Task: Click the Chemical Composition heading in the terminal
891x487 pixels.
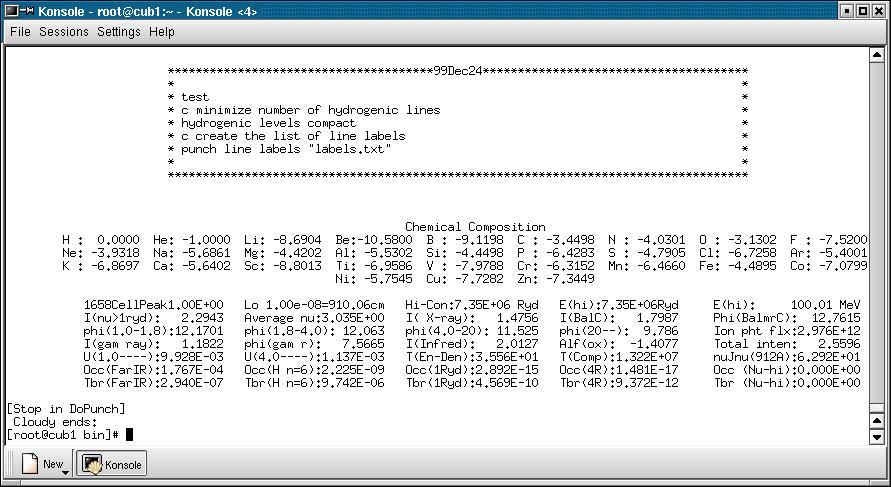Action: click(475, 227)
